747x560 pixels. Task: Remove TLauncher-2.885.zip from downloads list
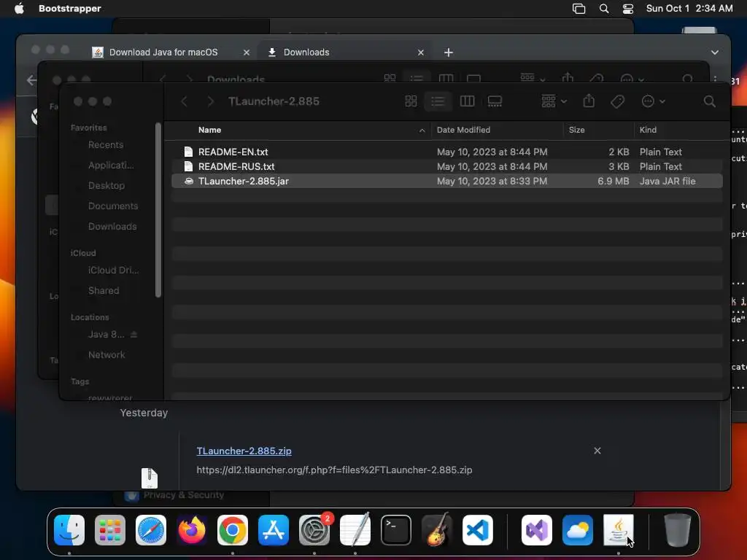[x=597, y=451]
